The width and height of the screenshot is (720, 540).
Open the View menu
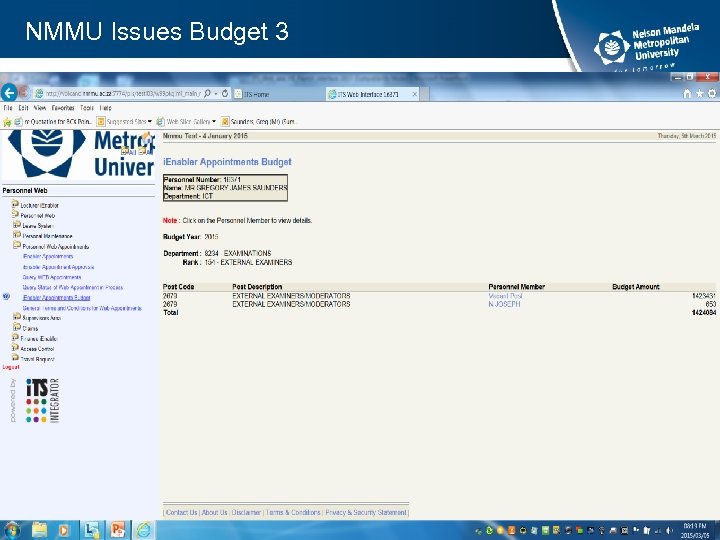pos(40,108)
